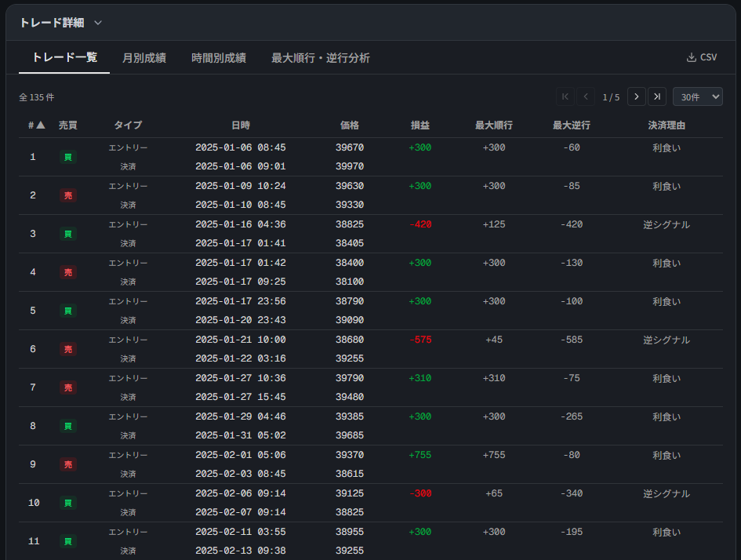The image size is (741, 560).
Task: Download trades with the CSV icon
Action: pyautogui.click(x=701, y=57)
